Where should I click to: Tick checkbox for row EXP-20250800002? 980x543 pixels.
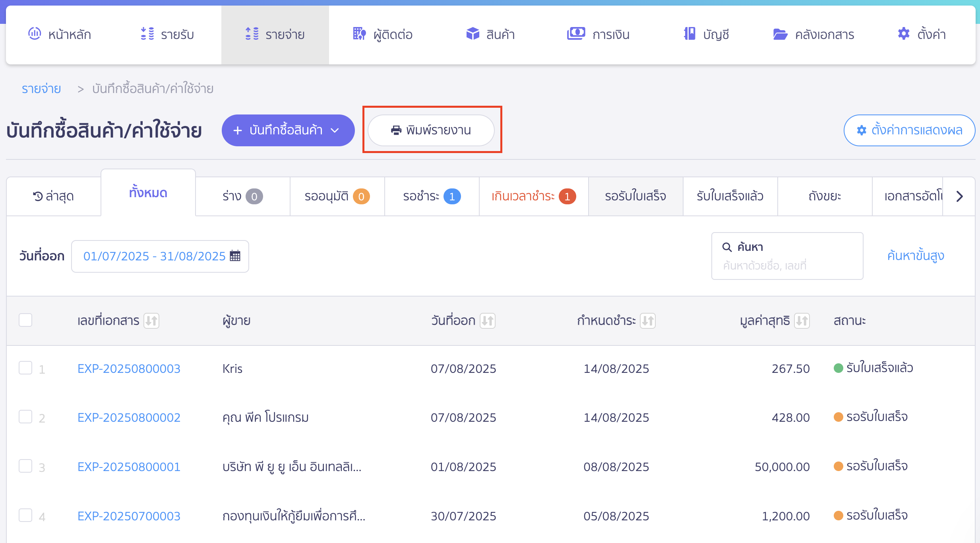coord(25,417)
